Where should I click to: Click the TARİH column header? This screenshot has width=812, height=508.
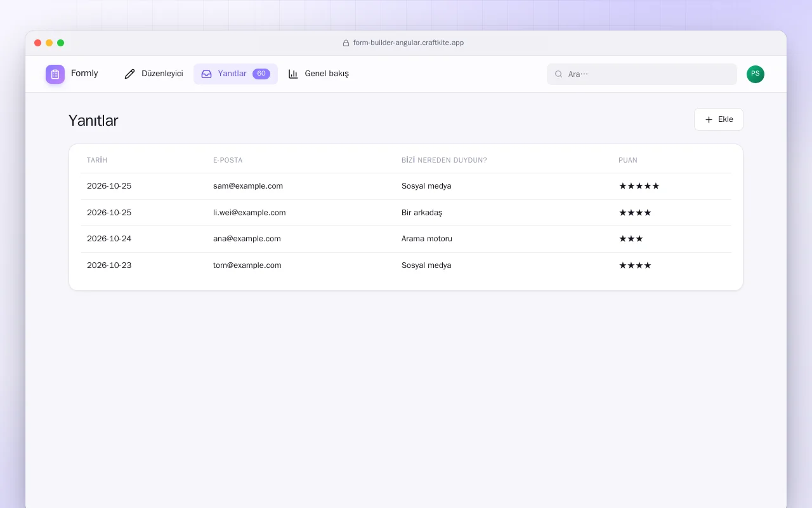pos(97,160)
